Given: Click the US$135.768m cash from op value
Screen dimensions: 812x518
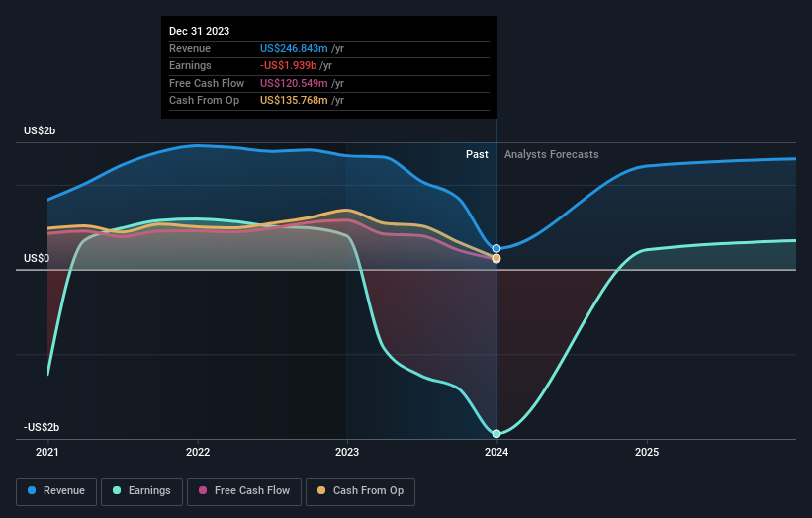Looking at the screenshot, I should point(294,101).
